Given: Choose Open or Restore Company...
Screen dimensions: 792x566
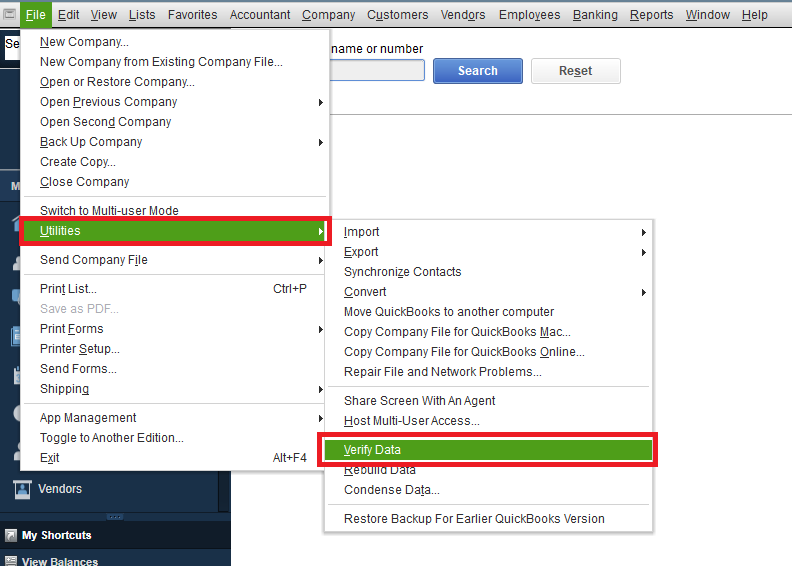Looking at the screenshot, I should pyautogui.click(x=175, y=82).
